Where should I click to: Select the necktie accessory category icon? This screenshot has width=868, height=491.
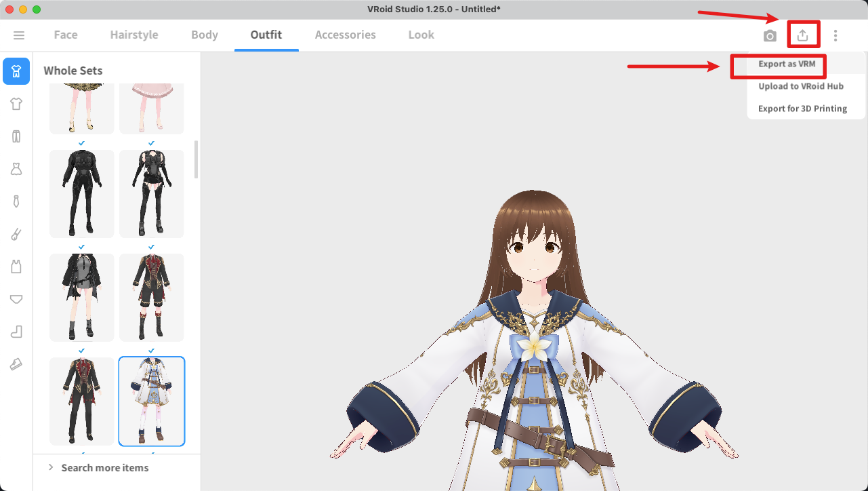(x=16, y=201)
